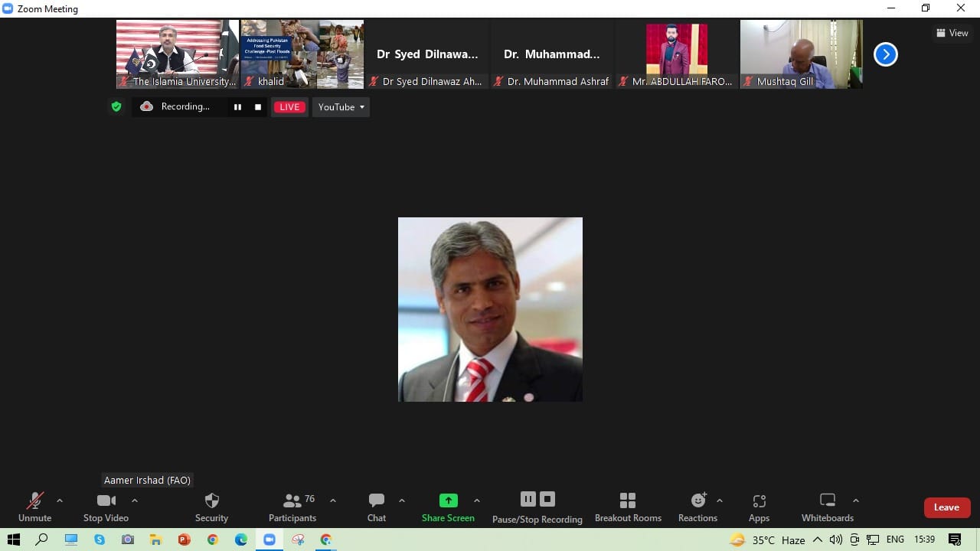980x551 pixels.
Task: Expand audio options arrow beside Unmute
Action: tap(60, 500)
